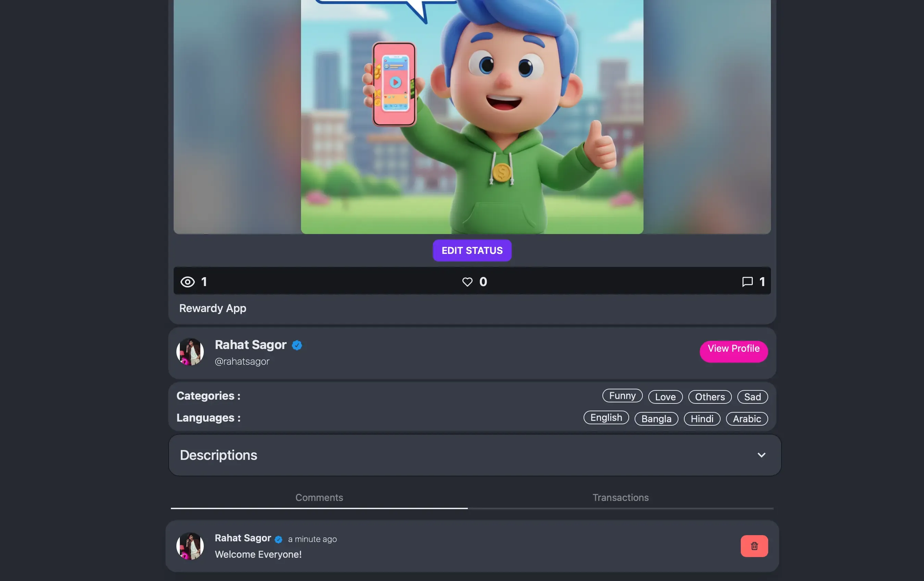Click the eye views icon
Image resolution: width=924 pixels, height=581 pixels.
[187, 282]
